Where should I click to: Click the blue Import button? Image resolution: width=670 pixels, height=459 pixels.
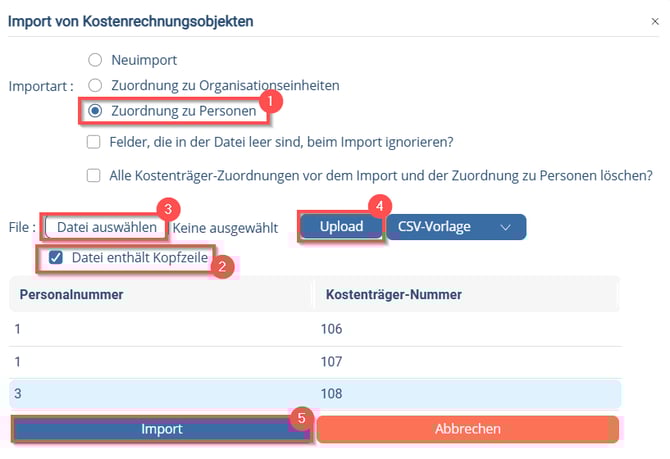pos(161,428)
